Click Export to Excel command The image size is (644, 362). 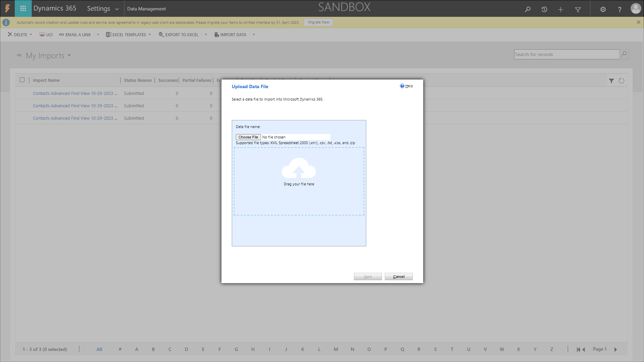(179, 35)
